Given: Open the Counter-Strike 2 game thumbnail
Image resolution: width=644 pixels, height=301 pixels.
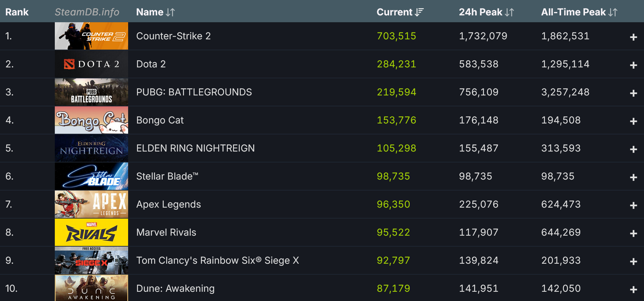Looking at the screenshot, I should (91, 36).
